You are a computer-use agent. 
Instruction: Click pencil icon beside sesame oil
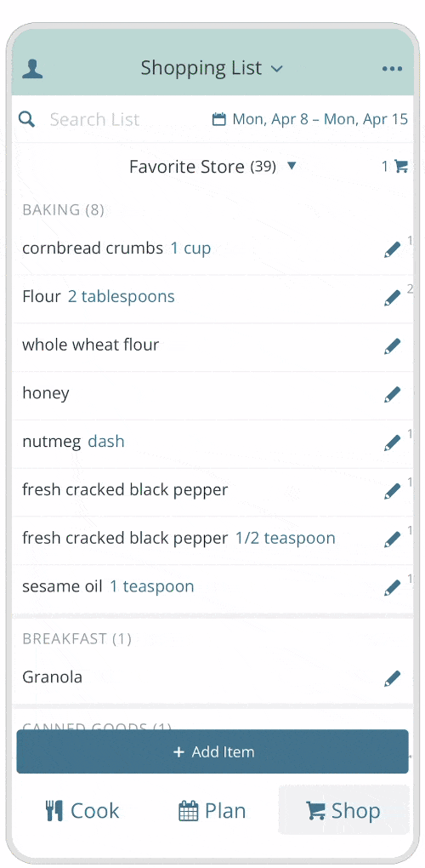tap(392, 587)
